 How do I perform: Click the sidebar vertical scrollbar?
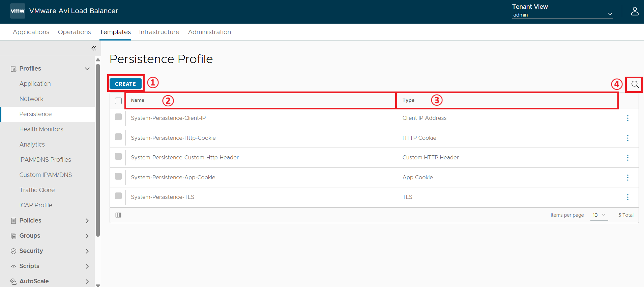98,150
